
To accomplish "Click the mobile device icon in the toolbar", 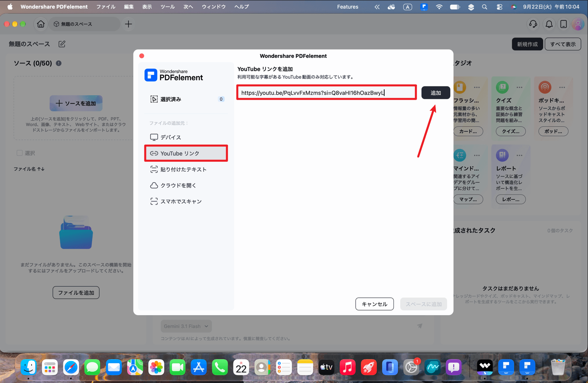I will tap(563, 24).
